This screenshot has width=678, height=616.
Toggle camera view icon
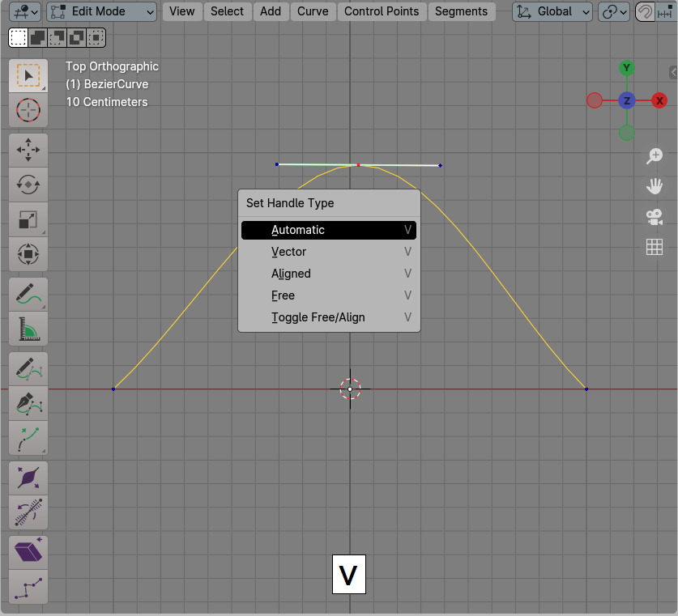coord(655,217)
